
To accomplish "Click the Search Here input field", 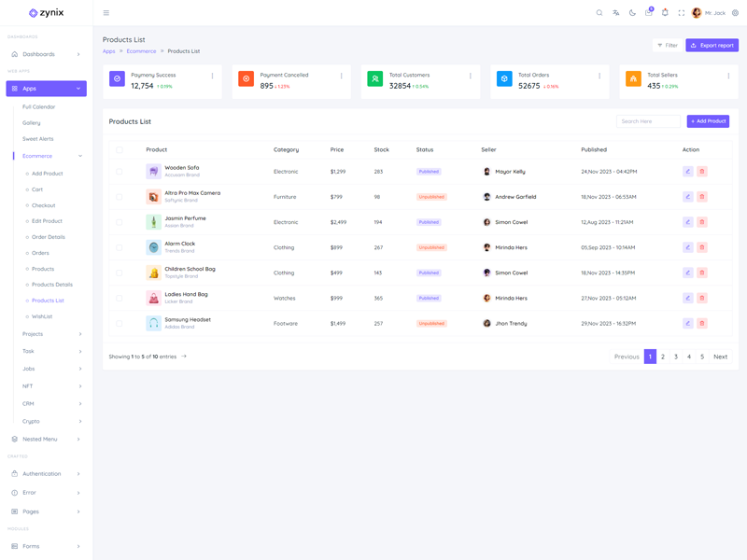I will pyautogui.click(x=649, y=121).
